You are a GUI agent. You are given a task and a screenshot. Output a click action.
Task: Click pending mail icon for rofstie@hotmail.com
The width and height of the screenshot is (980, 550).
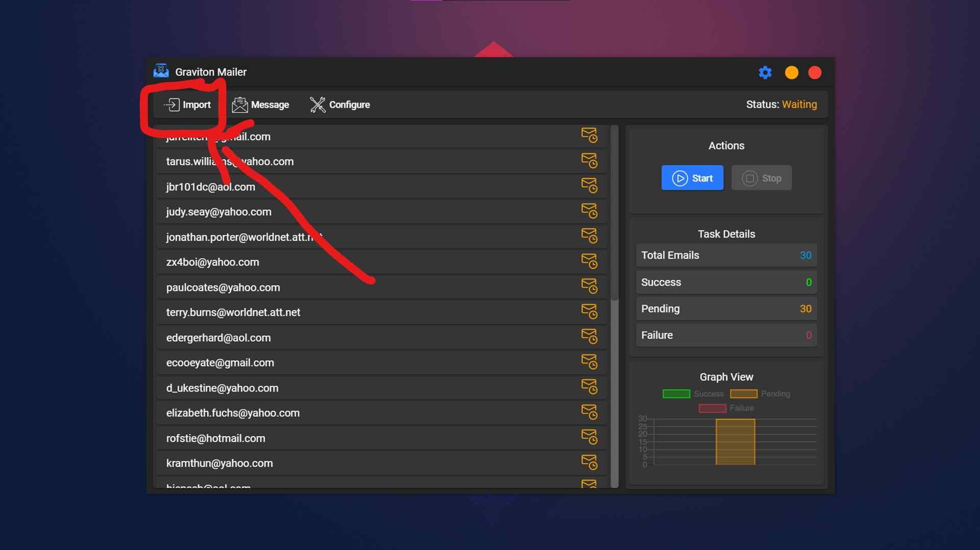click(589, 437)
